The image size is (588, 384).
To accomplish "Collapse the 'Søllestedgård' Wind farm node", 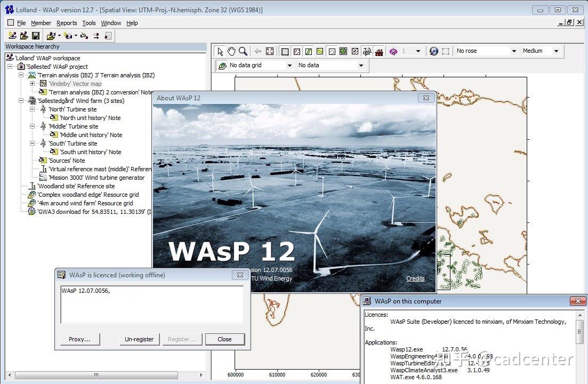I will pyautogui.click(x=21, y=100).
